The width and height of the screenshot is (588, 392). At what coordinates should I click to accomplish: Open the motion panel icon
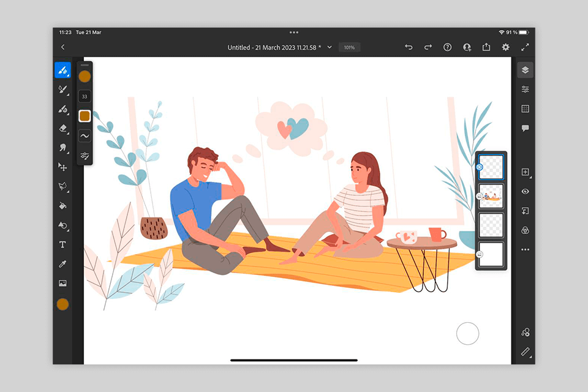526,333
